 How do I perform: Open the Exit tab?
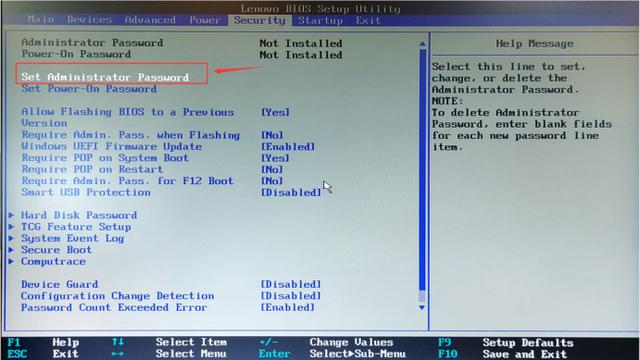[368, 20]
